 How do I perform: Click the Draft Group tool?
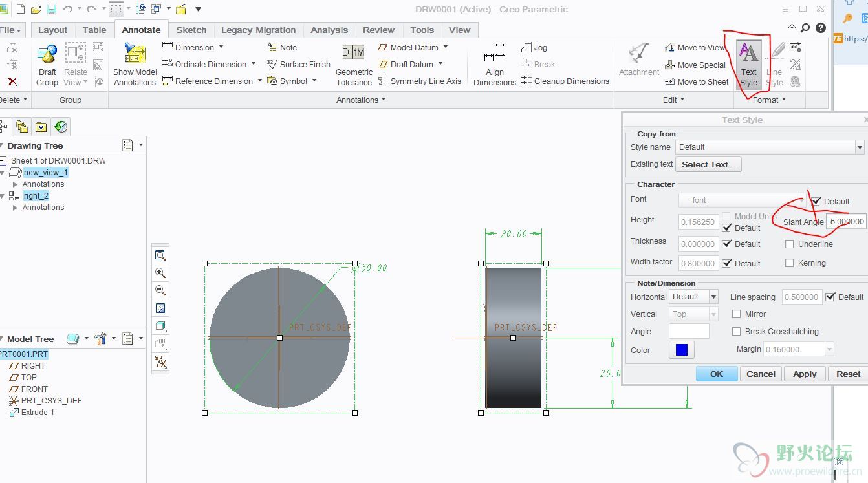[x=47, y=65]
